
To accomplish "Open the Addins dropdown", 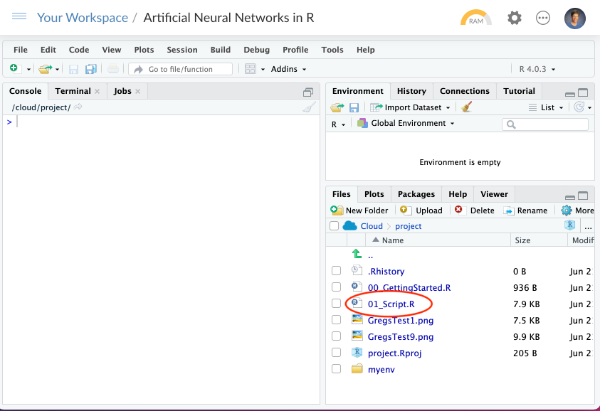I will 289,69.
